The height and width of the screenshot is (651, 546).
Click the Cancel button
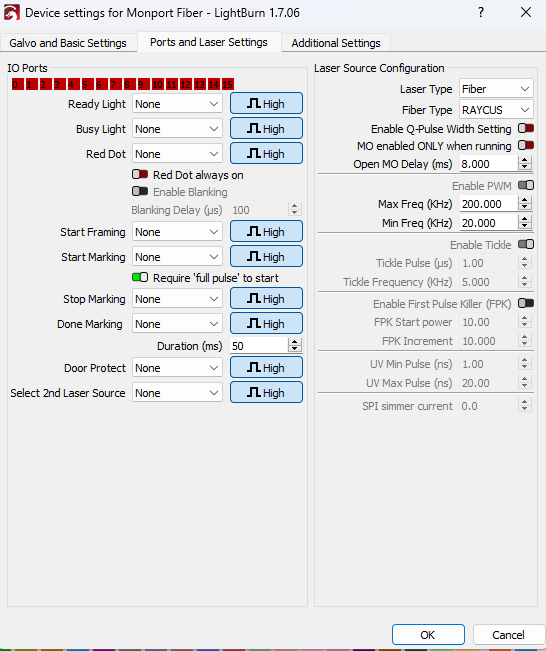coord(508,635)
